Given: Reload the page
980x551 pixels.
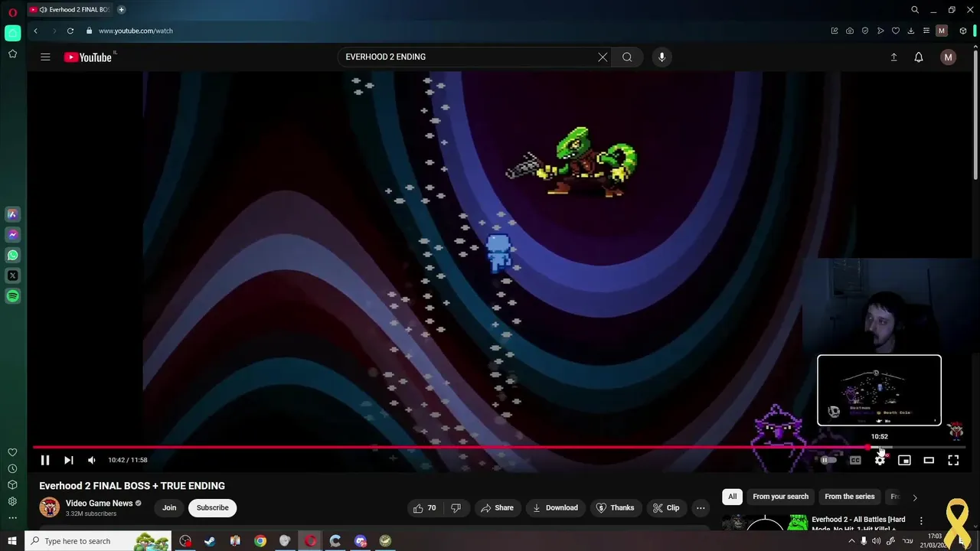Looking at the screenshot, I should [x=70, y=31].
